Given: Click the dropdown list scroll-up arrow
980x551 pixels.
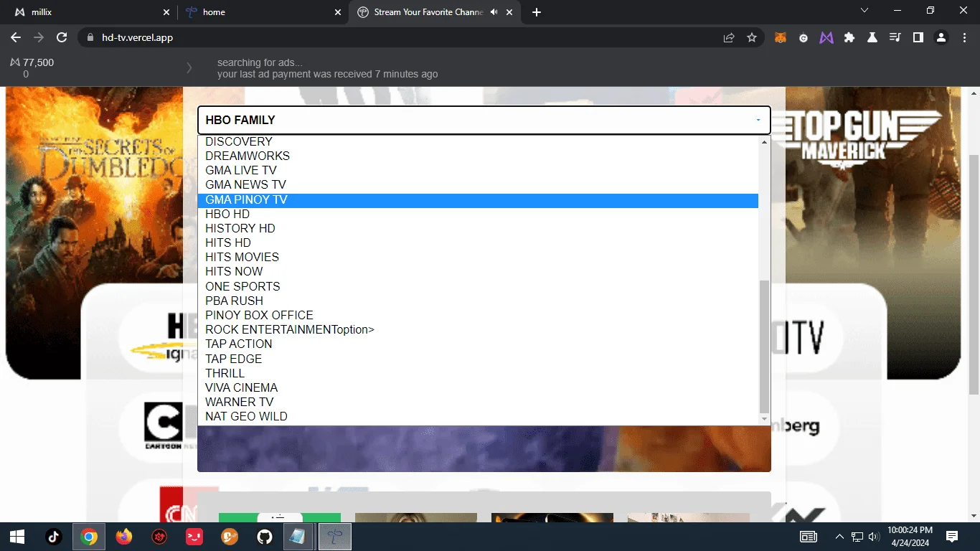Looking at the screenshot, I should pos(764,142).
